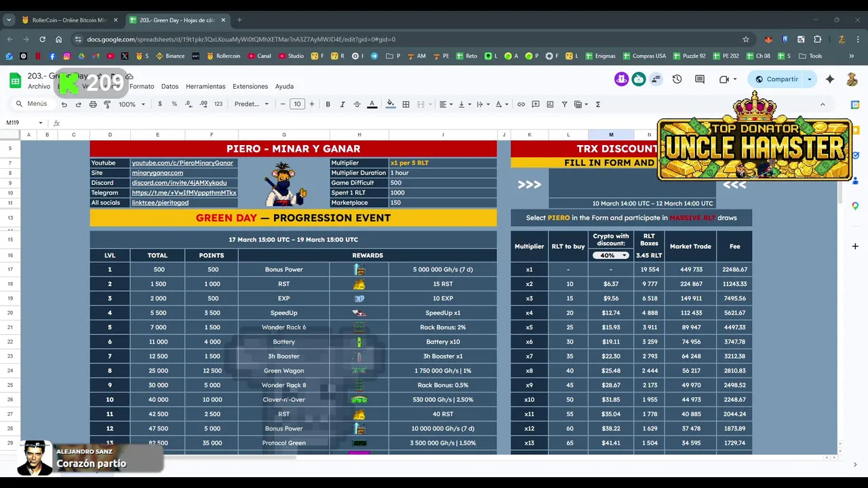Open horizontal align dropdown
This screenshot has width=868, height=488.
coord(446,104)
